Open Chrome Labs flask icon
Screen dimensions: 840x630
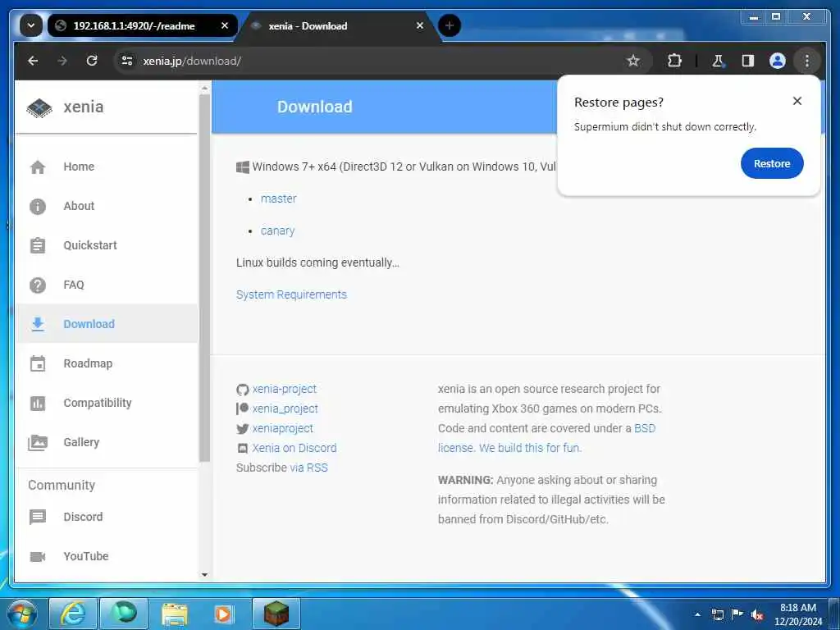point(718,61)
